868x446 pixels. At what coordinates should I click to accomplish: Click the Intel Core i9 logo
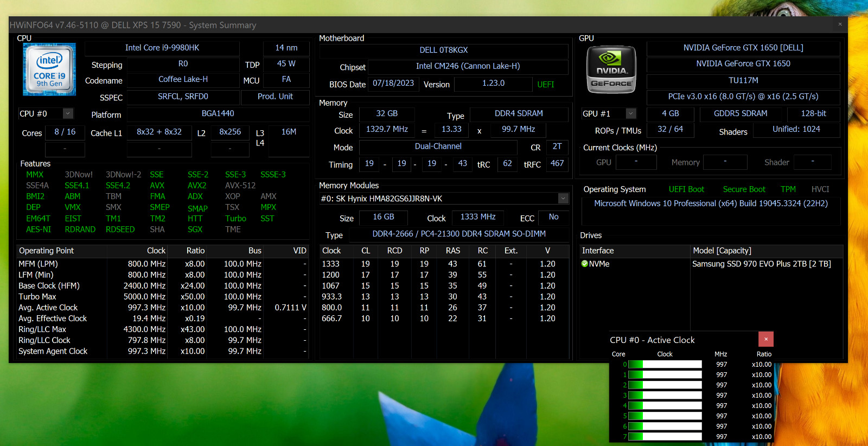click(x=49, y=69)
